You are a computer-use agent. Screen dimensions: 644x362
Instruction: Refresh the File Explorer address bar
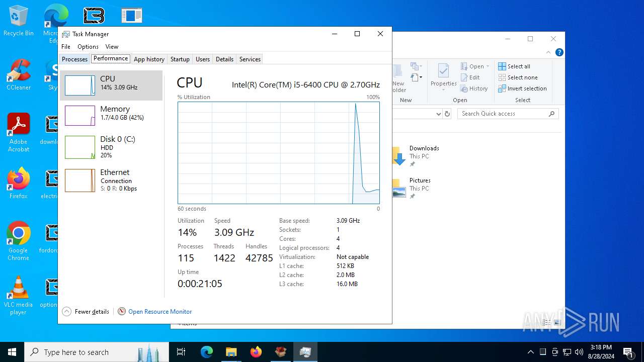447,114
